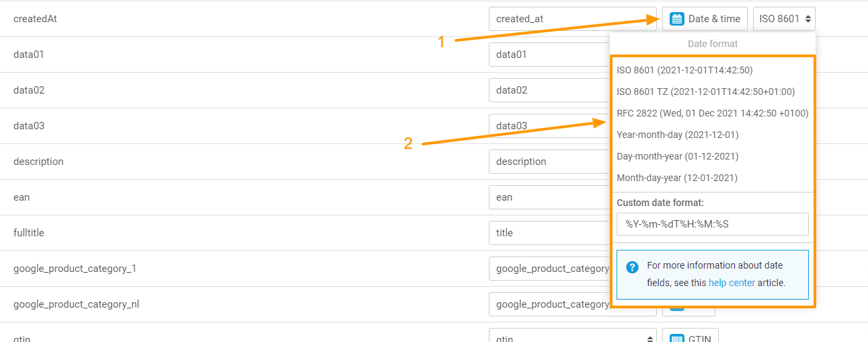
Task: Choose Day-month-year (01-12-2021) format
Action: 677,156
